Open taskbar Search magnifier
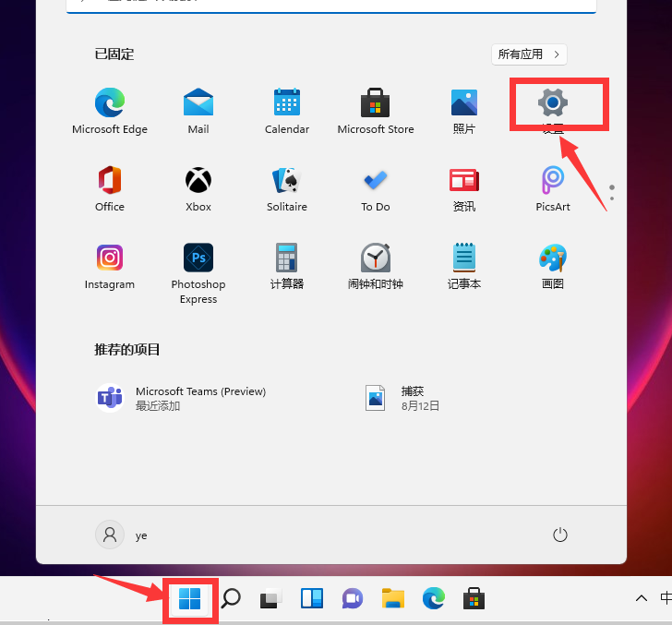 coord(231,598)
